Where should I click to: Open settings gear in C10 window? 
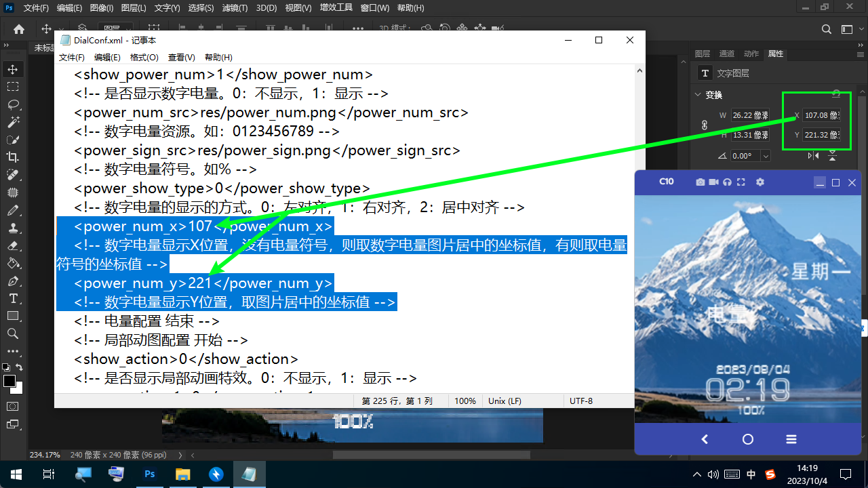[759, 182]
